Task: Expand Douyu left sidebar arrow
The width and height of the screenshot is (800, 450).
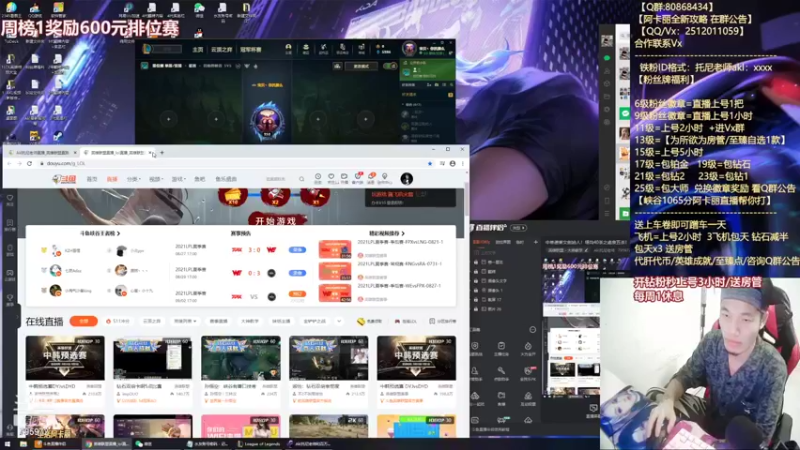Action: point(17,316)
